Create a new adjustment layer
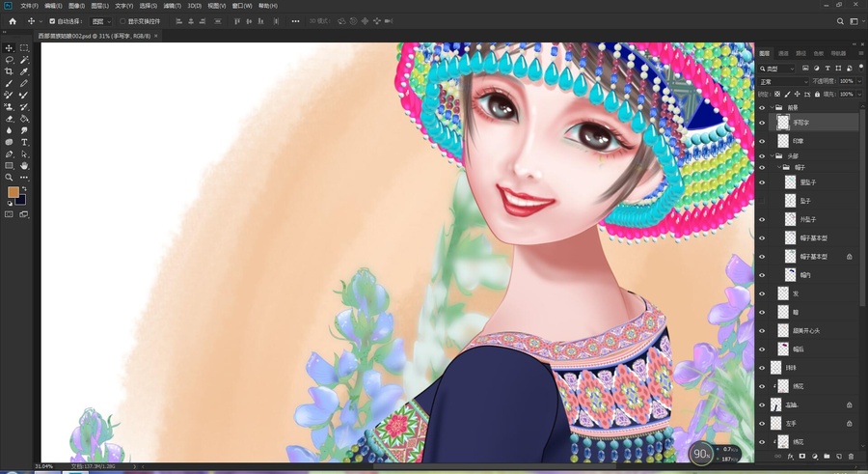Screen dimensions: 868x474 [815, 457]
